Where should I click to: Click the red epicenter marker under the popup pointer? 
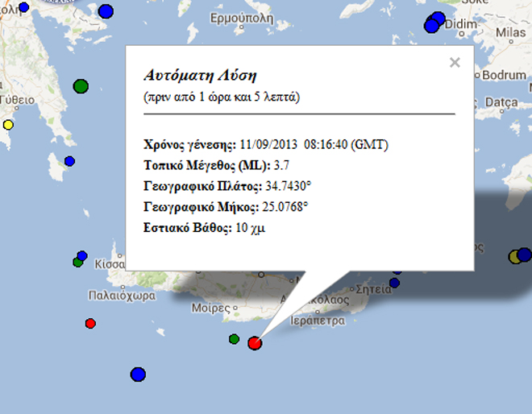point(255,343)
